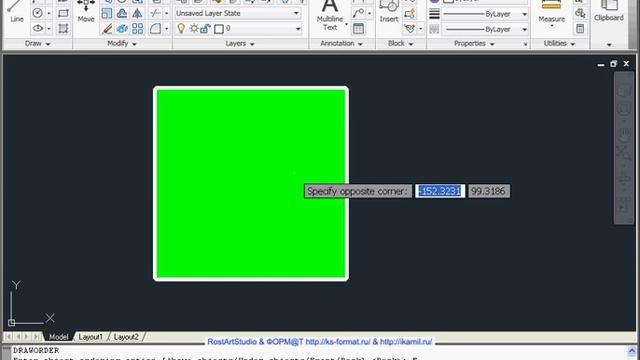The image size is (640, 360).
Task: Expand the Utilities panel
Action: coord(559,43)
